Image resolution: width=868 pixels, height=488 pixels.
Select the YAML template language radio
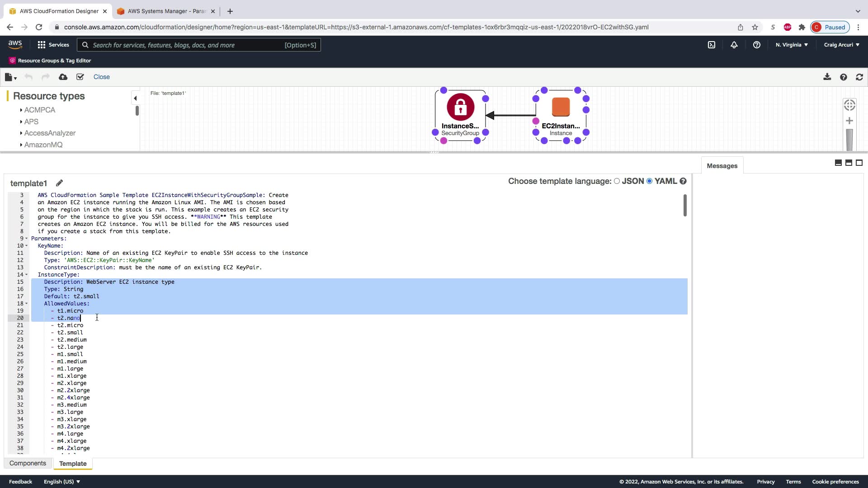(650, 181)
